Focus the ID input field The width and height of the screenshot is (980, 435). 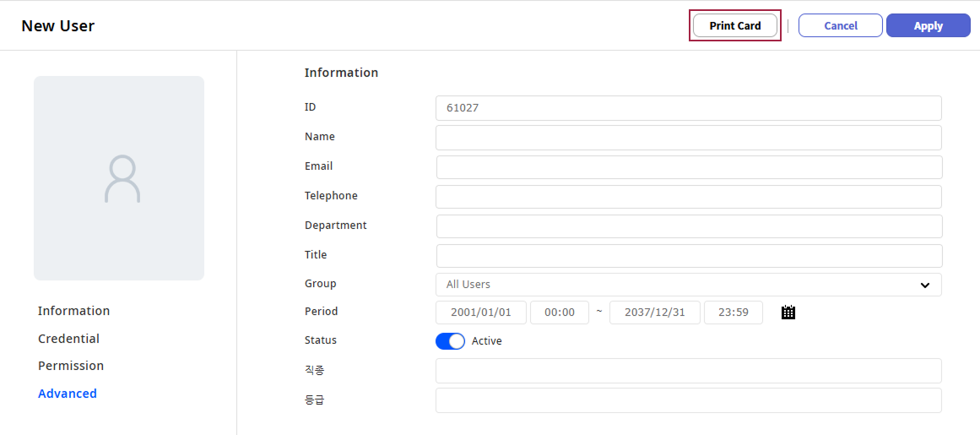(688, 108)
